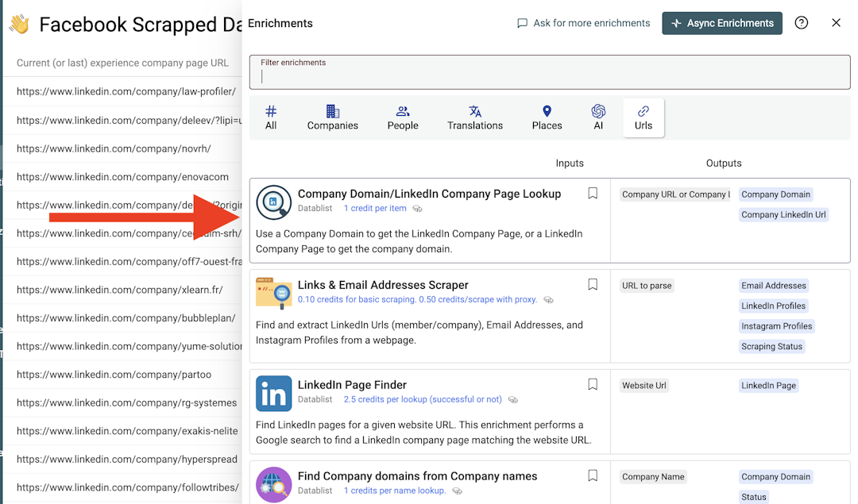Click the Find Company domains globe logo

[273, 484]
